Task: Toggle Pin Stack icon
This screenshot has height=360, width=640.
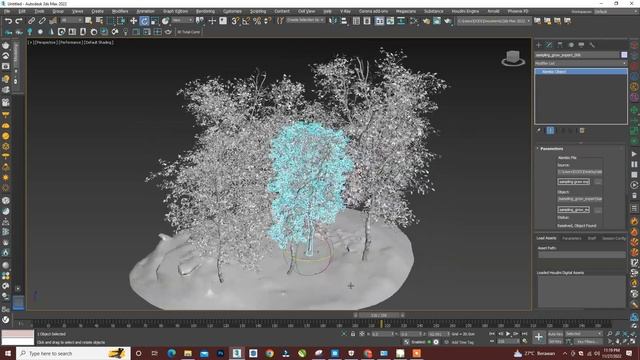Action: [540, 131]
